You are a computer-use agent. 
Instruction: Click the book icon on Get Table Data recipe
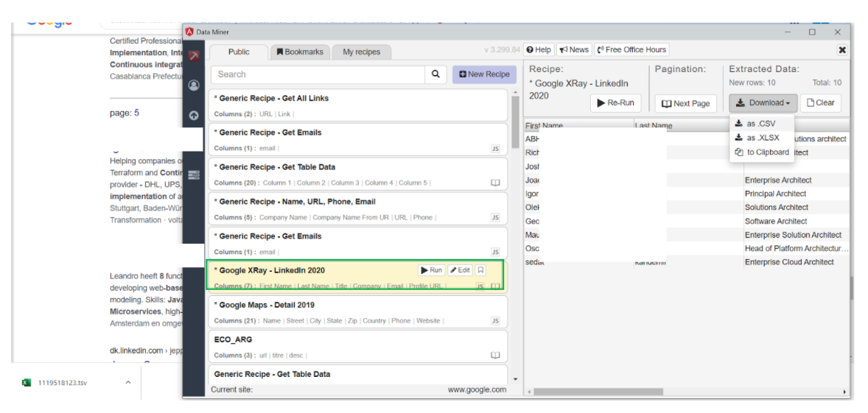(495, 183)
